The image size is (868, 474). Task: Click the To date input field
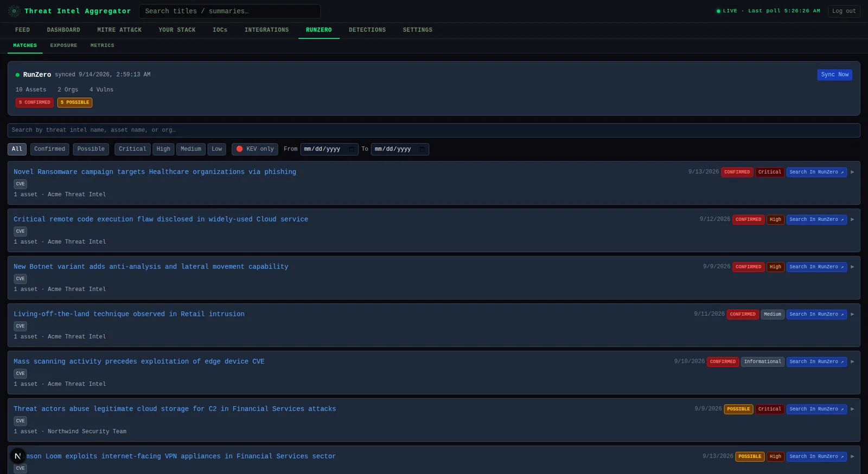point(400,149)
